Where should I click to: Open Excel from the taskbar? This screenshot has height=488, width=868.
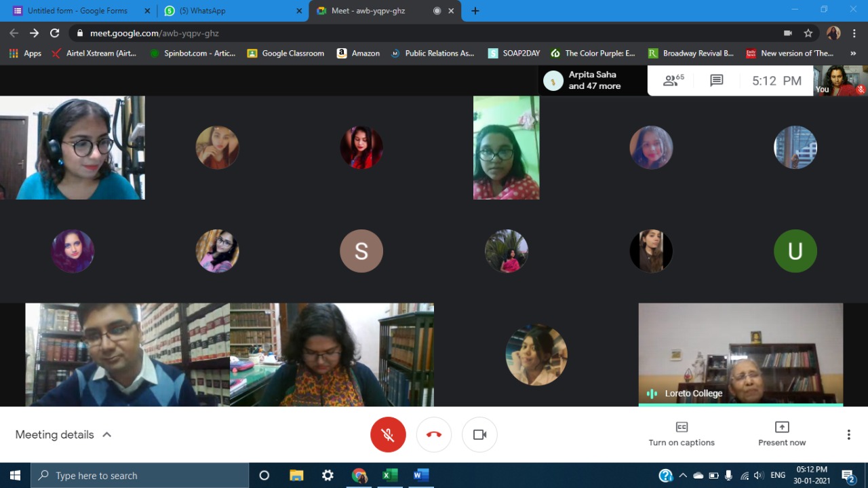(x=390, y=475)
